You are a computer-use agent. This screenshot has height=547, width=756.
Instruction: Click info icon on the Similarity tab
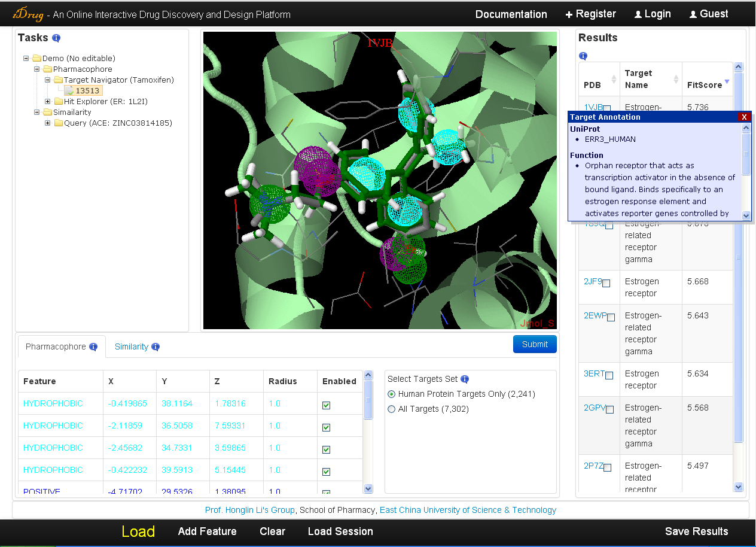coord(156,347)
